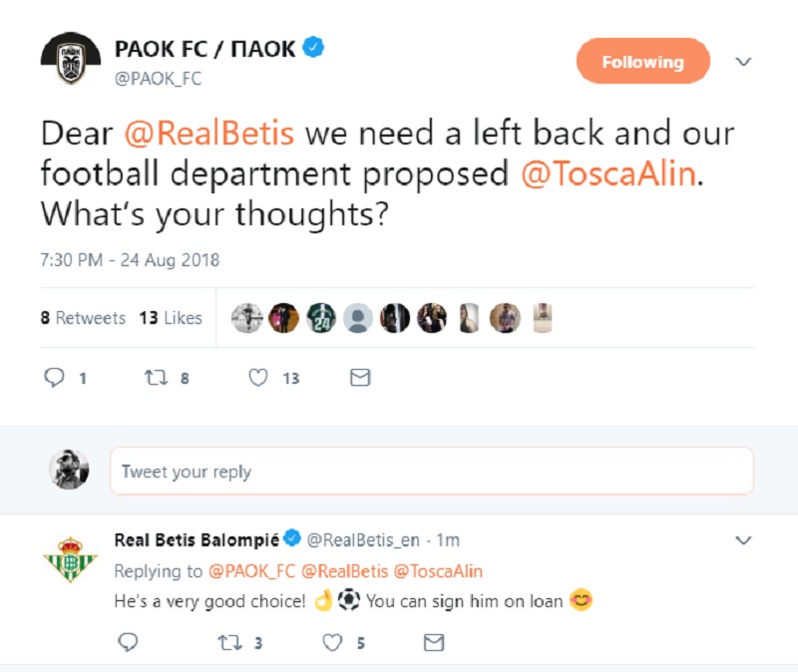The height and width of the screenshot is (672, 798).
Task: Retweet the PAOK FC tweet
Action: click(x=157, y=378)
